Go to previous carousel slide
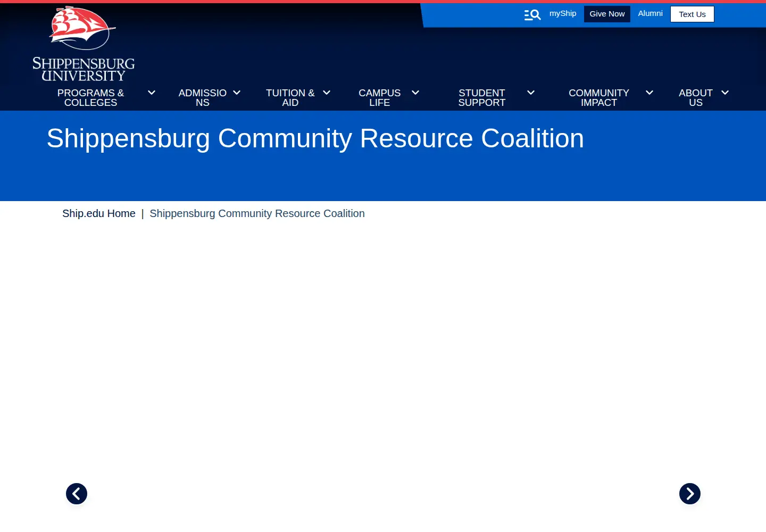 (77, 494)
